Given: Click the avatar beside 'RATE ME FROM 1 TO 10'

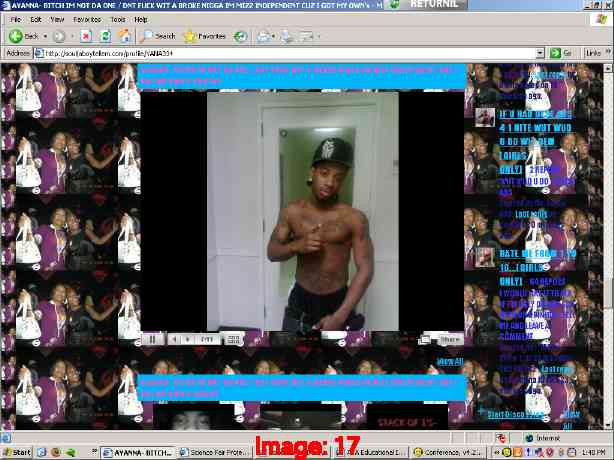Looking at the screenshot, I should tap(485, 257).
